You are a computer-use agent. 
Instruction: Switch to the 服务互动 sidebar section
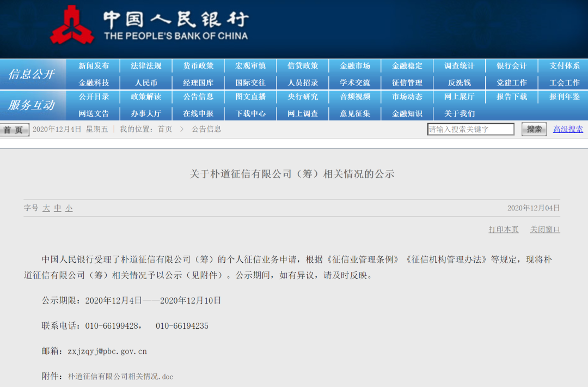point(33,105)
